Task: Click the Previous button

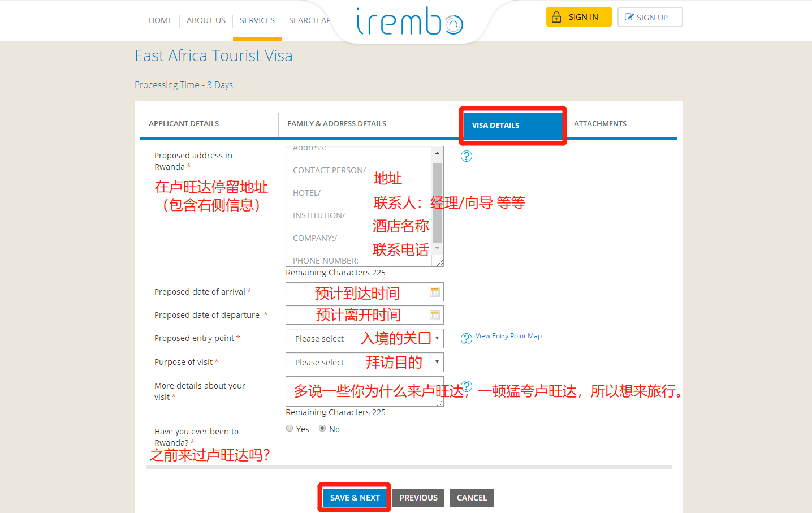Action: coord(418,498)
